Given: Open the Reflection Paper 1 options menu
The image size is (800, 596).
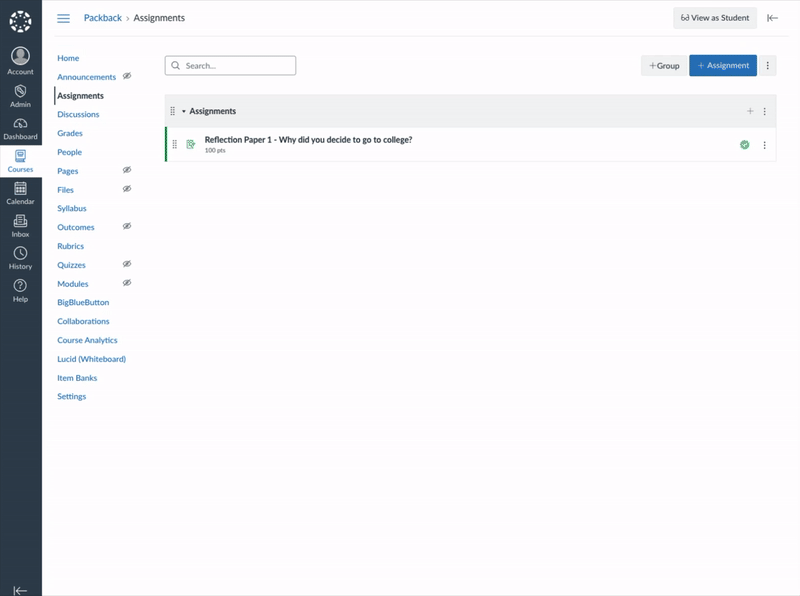Looking at the screenshot, I should coord(765,144).
